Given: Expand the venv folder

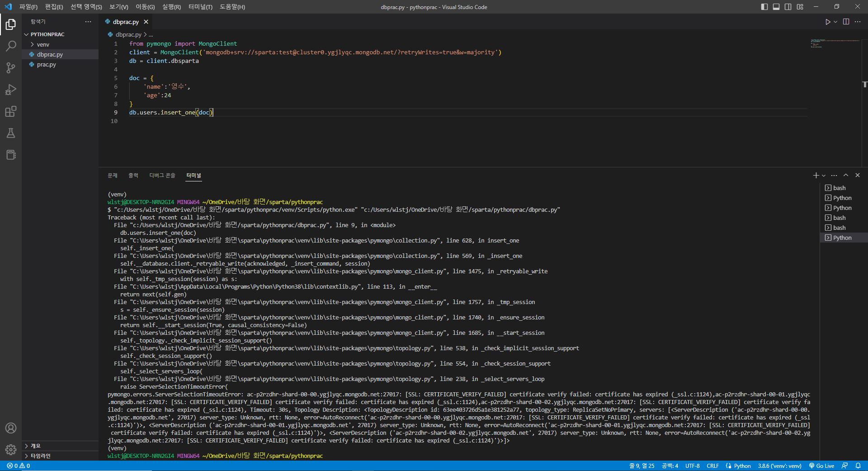Looking at the screenshot, I should (x=60, y=44).
